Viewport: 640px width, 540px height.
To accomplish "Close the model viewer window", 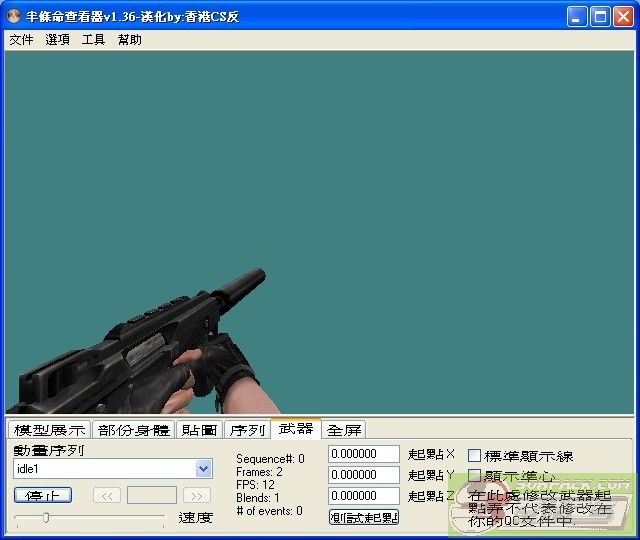I will tap(623, 17).
